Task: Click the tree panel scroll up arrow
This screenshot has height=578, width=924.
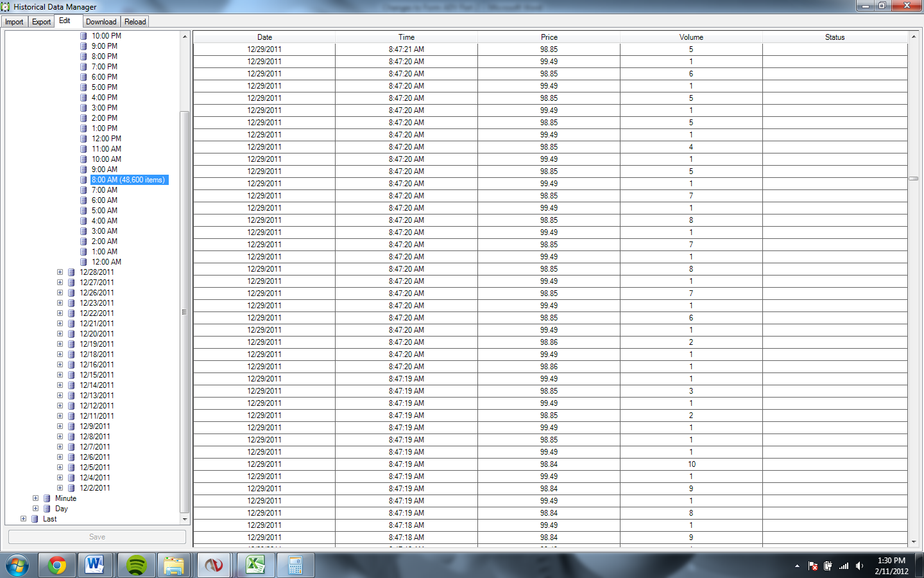Action: pos(185,37)
